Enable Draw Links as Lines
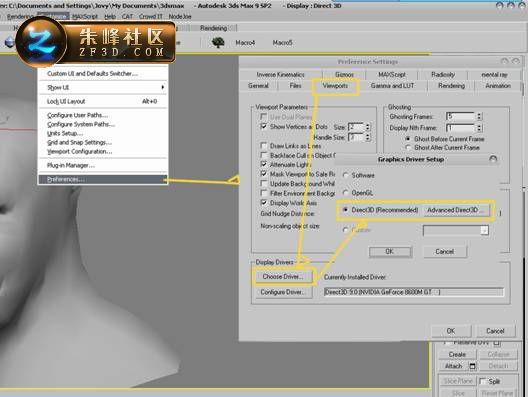Screen dimensions: 528x397 pos(264,146)
